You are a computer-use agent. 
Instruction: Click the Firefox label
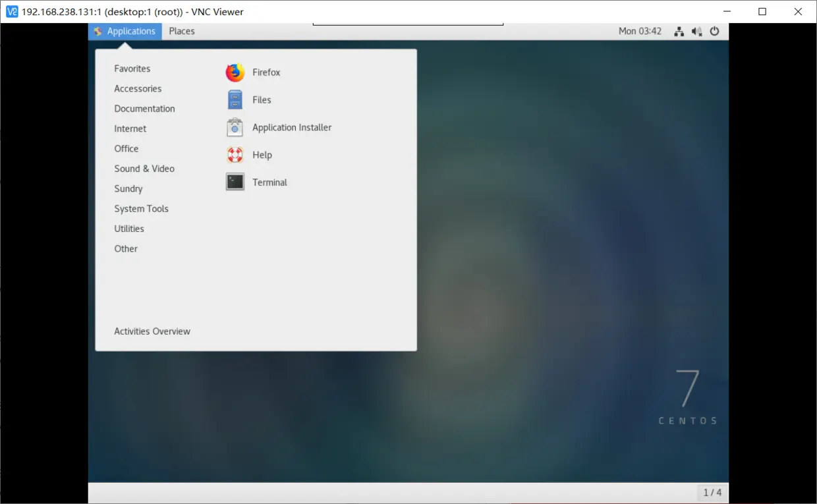pos(266,72)
